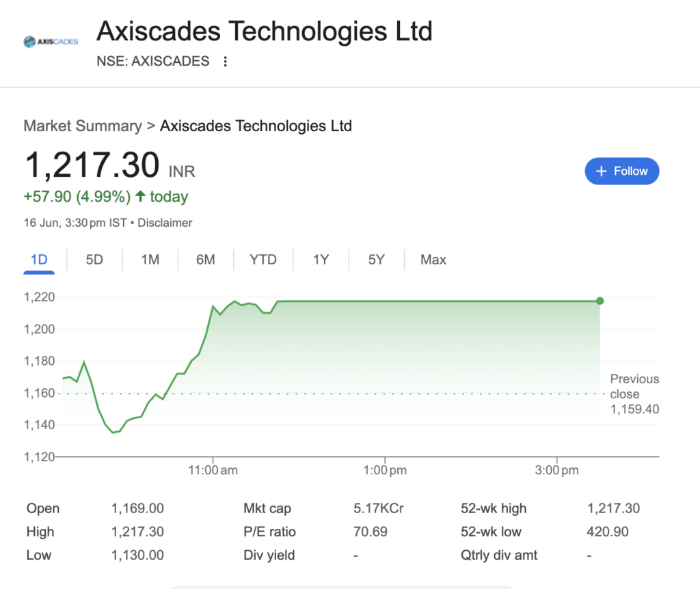Screen dimensions: 700x589
Task: Click the 11:00 am marker on chart axis
Action: [213, 470]
